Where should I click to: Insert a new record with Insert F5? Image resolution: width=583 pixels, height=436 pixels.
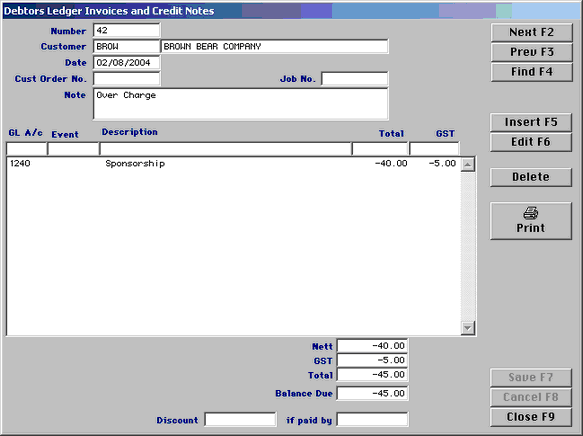pos(531,122)
